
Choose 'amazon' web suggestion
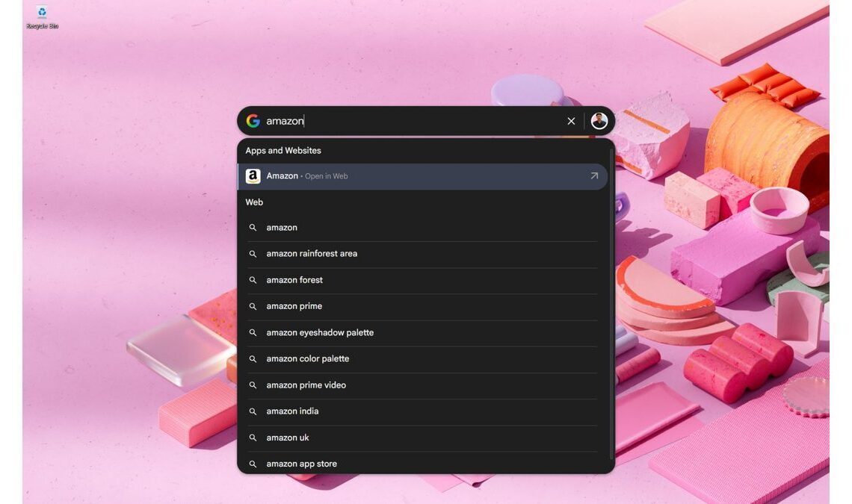[x=423, y=228]
